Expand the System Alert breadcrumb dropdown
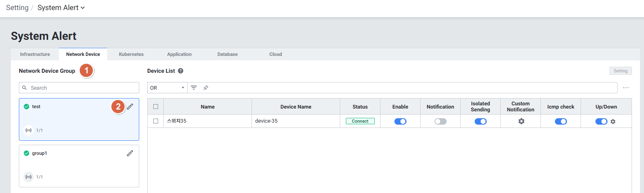This screenshot has width=644, height=193. point(61,8)
